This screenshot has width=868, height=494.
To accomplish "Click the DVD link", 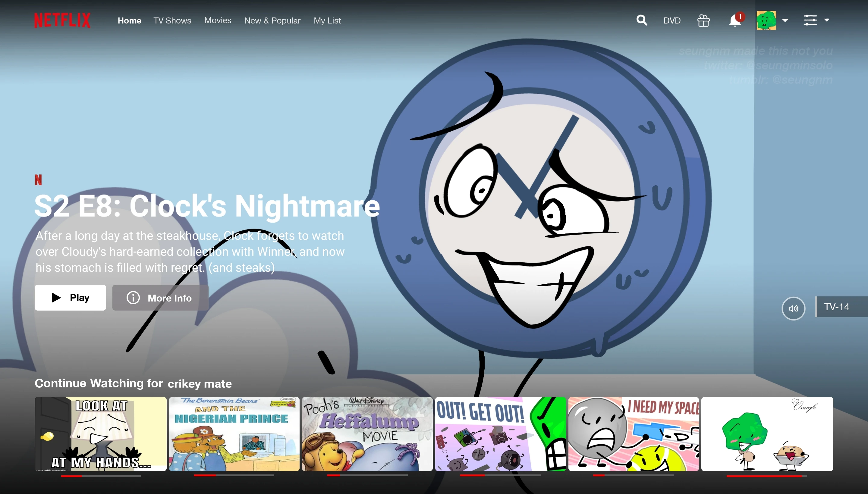I will [x=671, y=20].
